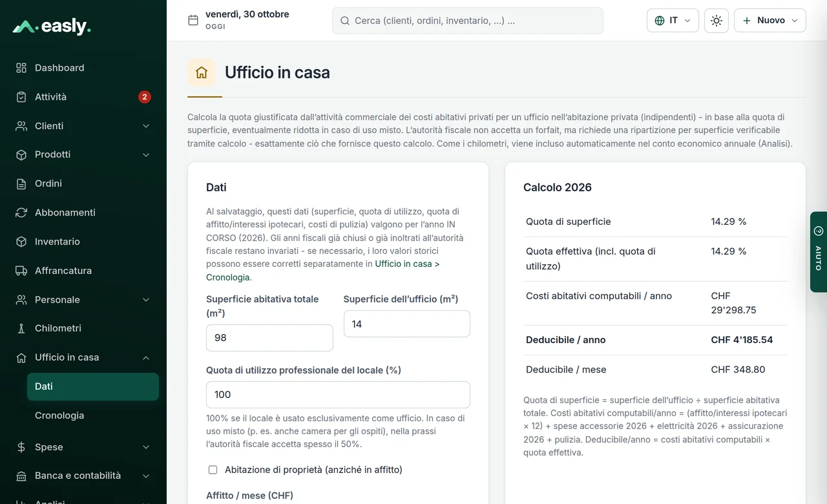Click the Ordini document icon
This screenshot has width=827, height=504.
point(21,184)
